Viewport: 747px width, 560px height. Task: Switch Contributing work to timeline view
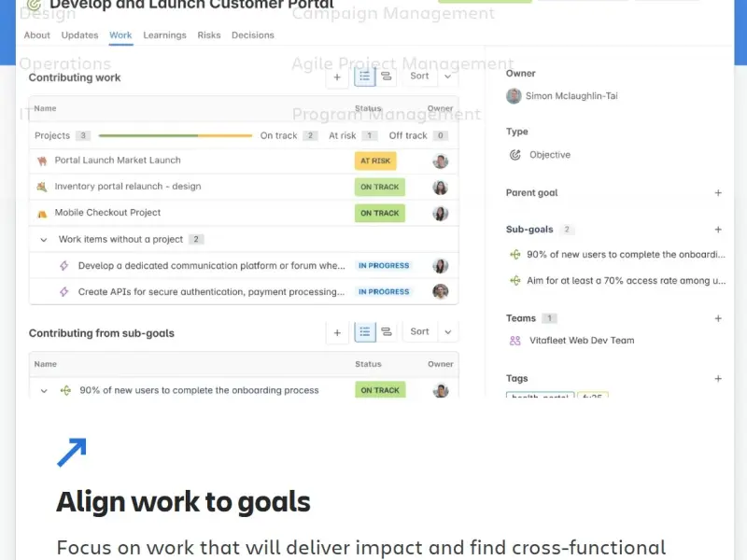click(387, 77)
